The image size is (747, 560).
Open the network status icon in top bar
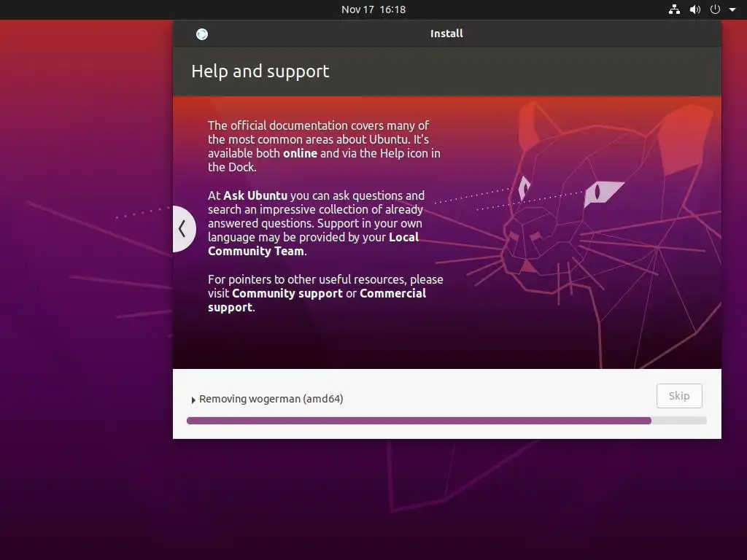tap(674, 9)
